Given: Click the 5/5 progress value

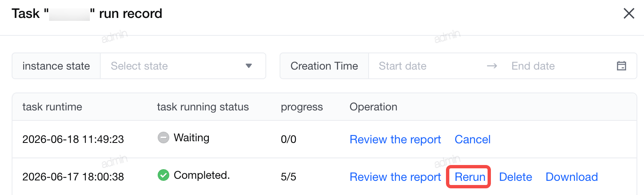Looking at the screenshot, I should (288, 177).
